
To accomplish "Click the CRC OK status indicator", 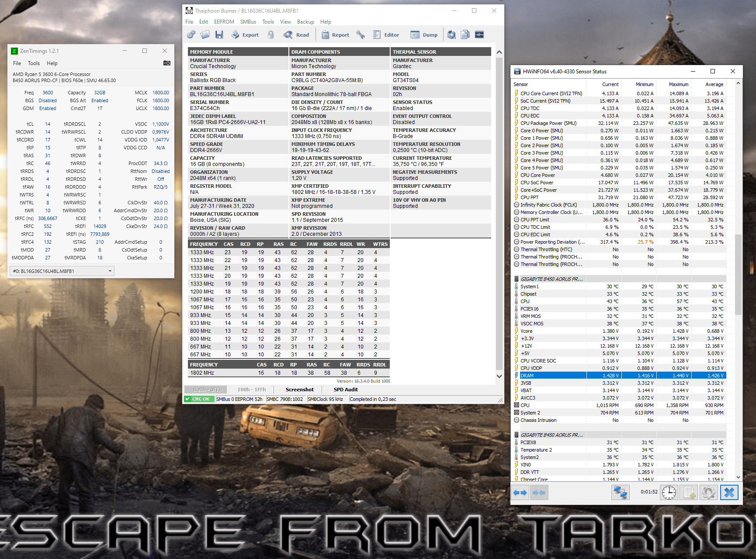I will [x=199, y=399].
